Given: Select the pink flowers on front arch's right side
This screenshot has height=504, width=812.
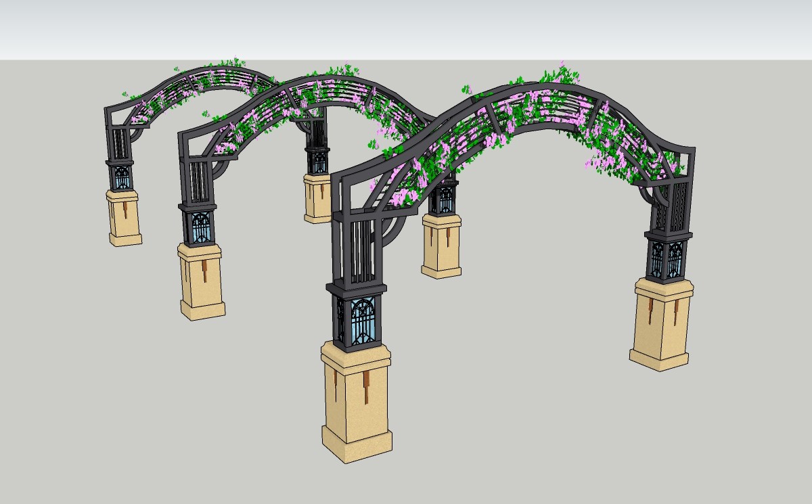Looking at the screenshot, I should [609, 150].
